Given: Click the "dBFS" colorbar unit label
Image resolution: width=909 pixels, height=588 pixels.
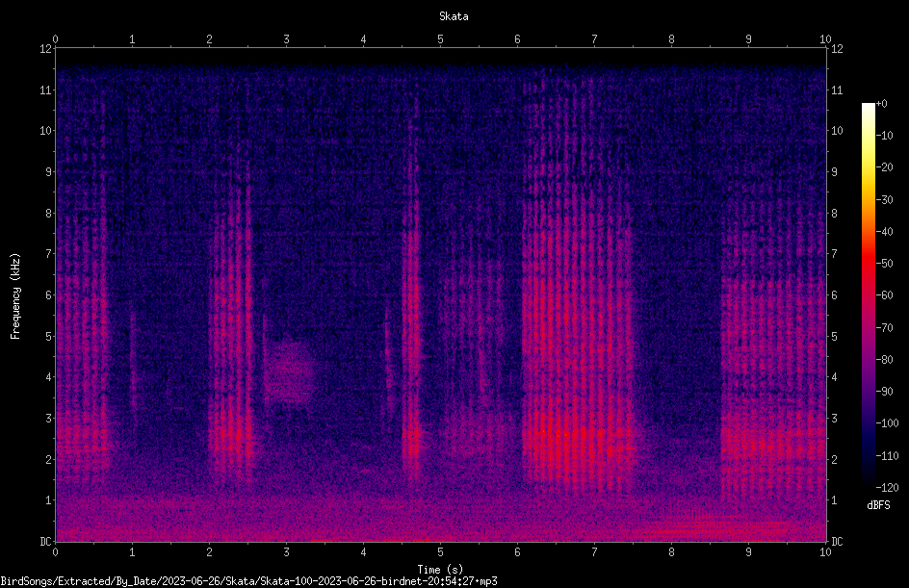Looking at the screenshot, I should coord(878,505).
